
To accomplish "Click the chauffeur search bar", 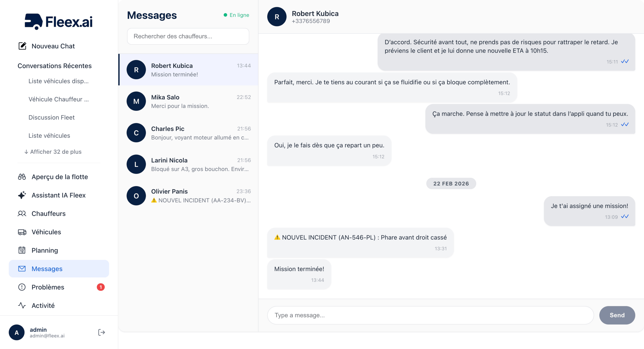I will (x=188, y=36).
